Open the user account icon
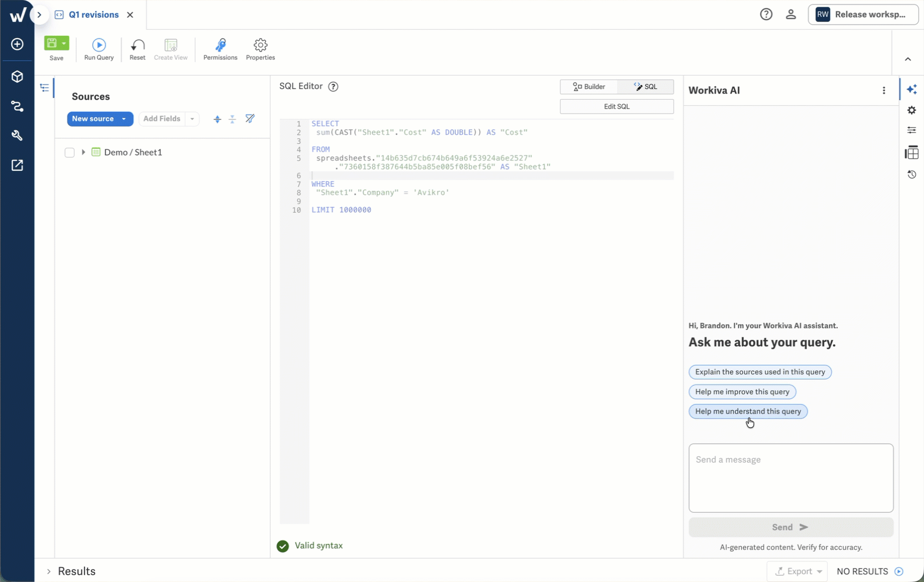This screenshot has width=924, height=582. [791, 15]
